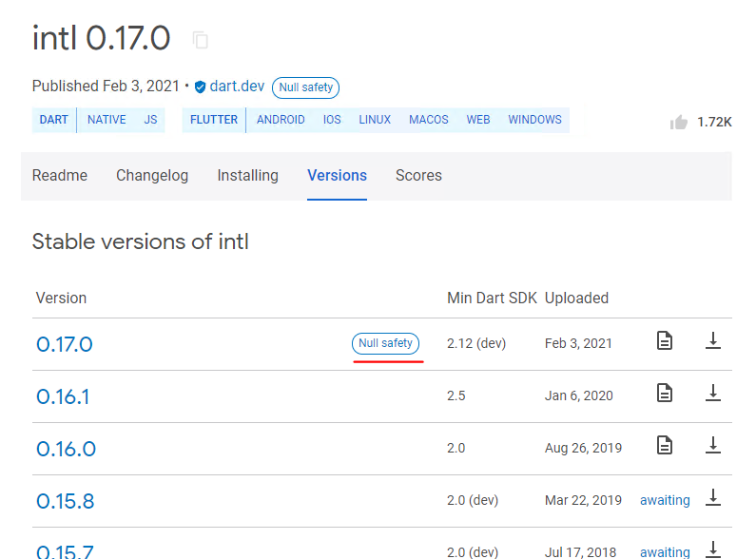Click the intl 0.17.0 page title
756x559 pixels.
pyautogui.click(x=101, y=38)
